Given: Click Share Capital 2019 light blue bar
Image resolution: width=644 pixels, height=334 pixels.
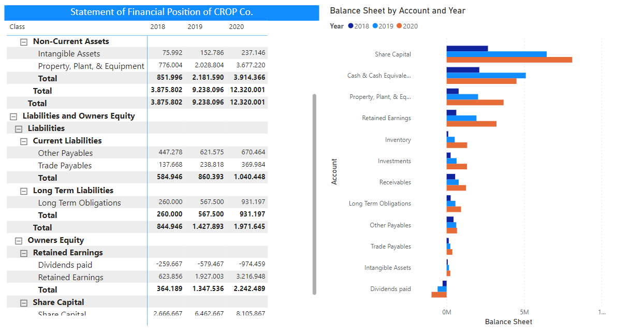Looking at the screenshot, I should point(496,54).
